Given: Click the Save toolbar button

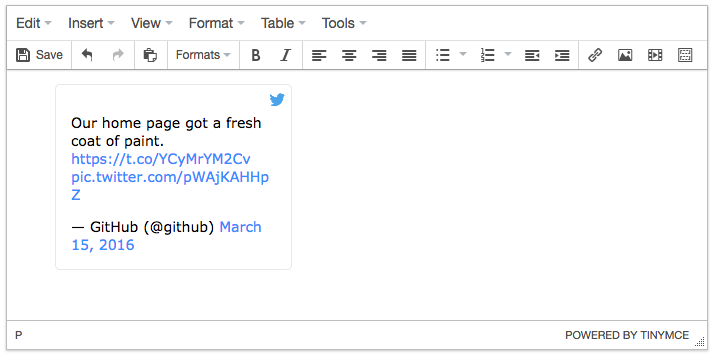Looking at the screenshot, I should [x=39, y=55].
